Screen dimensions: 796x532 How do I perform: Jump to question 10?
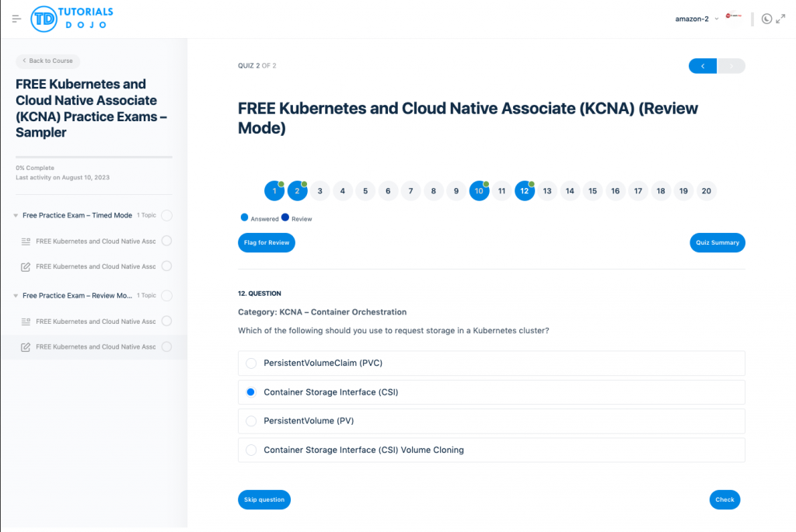click(479, 191)
